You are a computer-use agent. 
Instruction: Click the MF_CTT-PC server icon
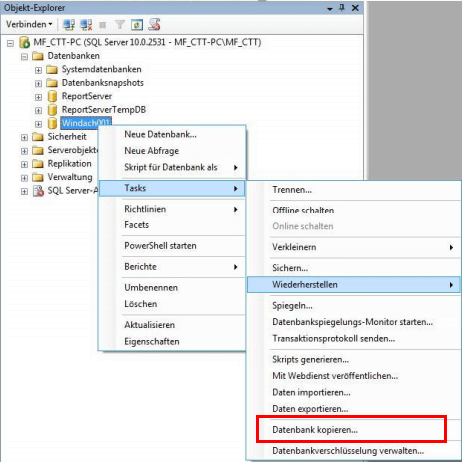(24, 43)
